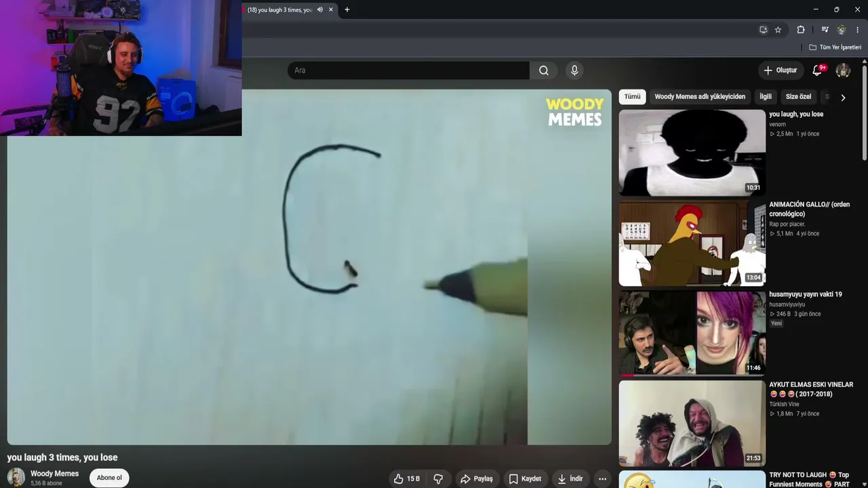Open the browser extensions puzzle icon
Screen dimensions: 868x488
tap(801, 30)
